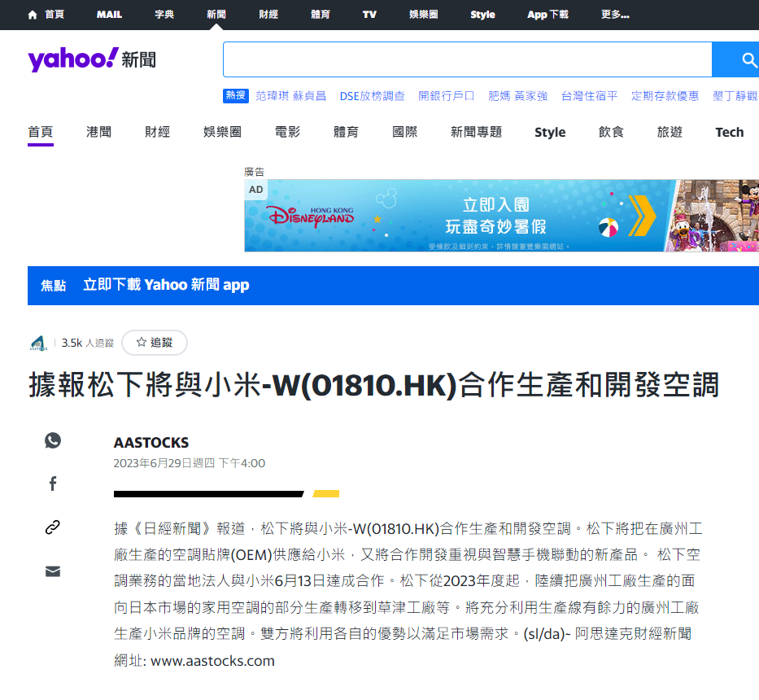
Task: Select the Style news section tab
Action: (x=550, y=132)
